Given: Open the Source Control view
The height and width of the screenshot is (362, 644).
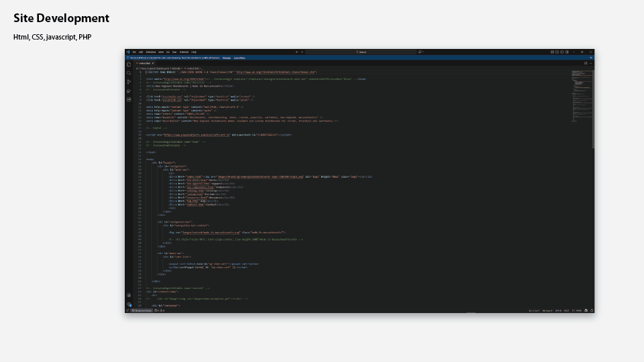Looking at the screenshot, I should [x=129, y=82].
